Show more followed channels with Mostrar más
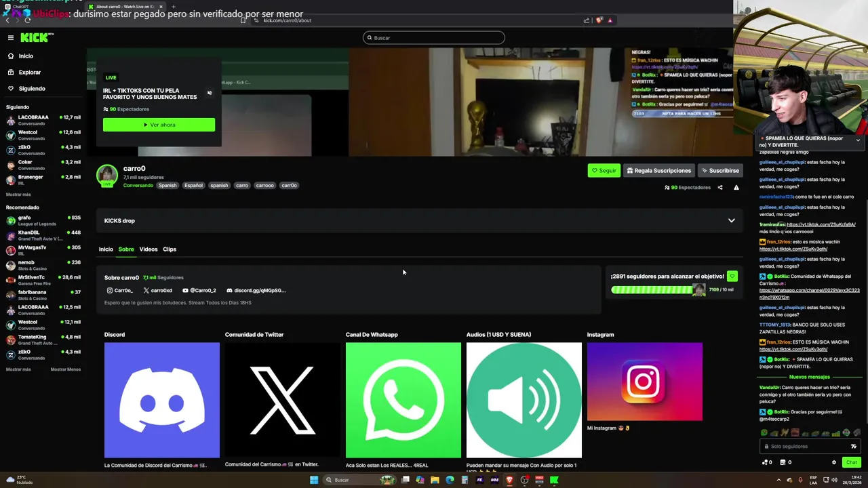 pos(18,195)
